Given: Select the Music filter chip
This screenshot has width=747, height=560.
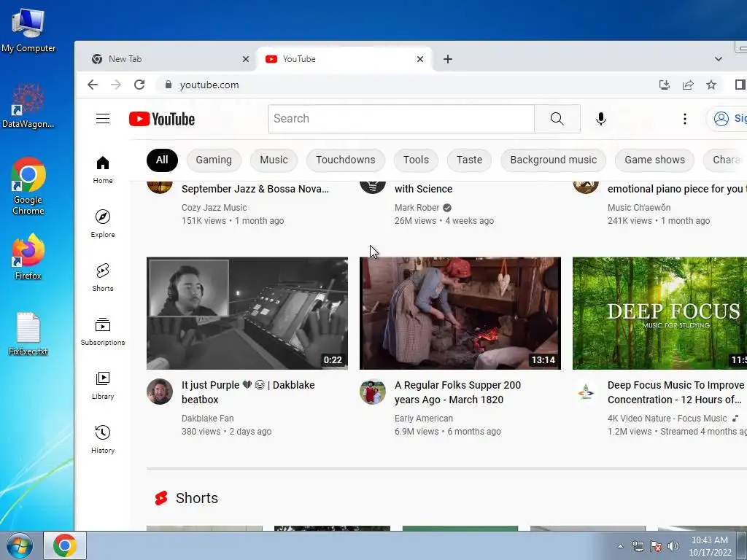Looking at the screenshot, I should click(274, 160).
